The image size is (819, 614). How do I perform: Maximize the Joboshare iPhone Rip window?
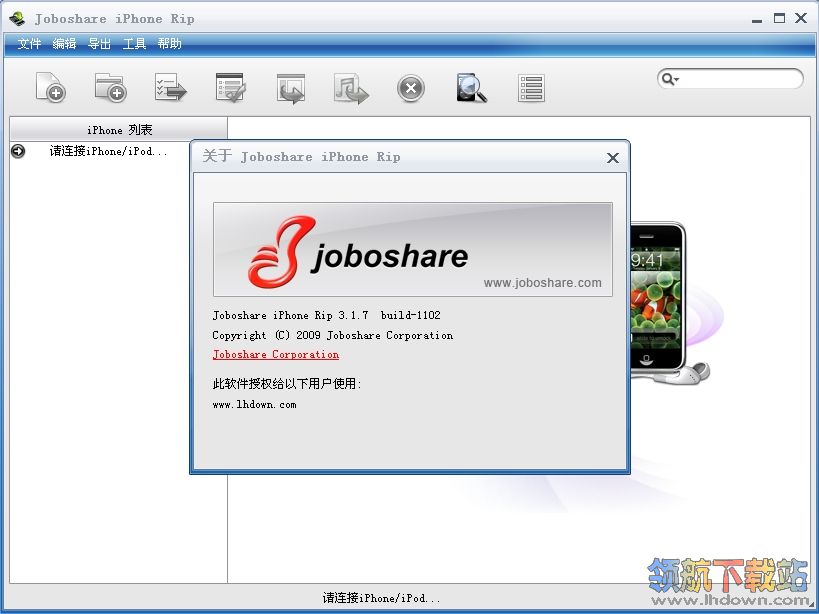[x=779, y=18]
